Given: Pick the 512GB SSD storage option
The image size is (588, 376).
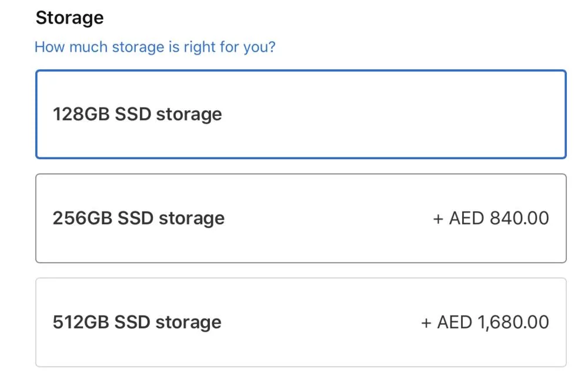Looking at the screenshot, I should (x=300, y=323).
